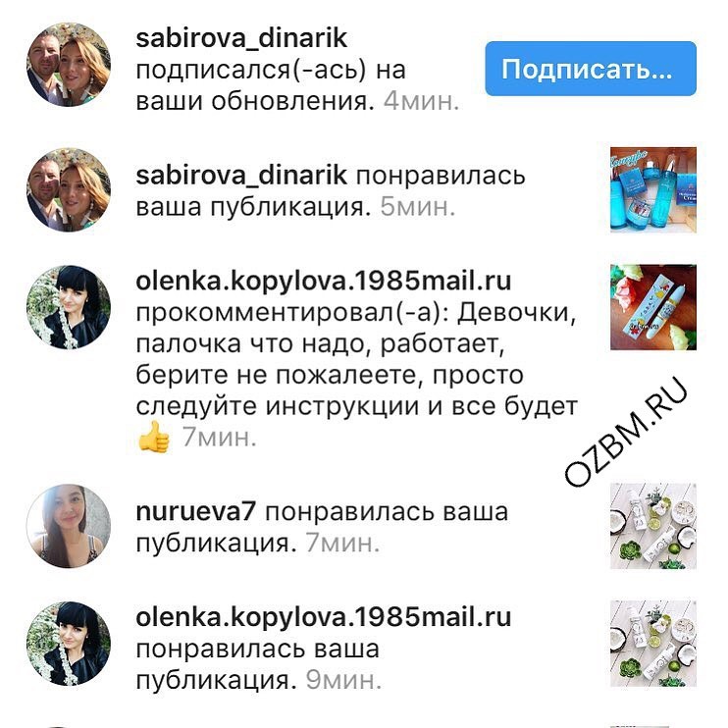This screenshot has height=728, width=728.
Task: View olenka.kopylova avatar beside the comment notification
Action: pos(69,307)
